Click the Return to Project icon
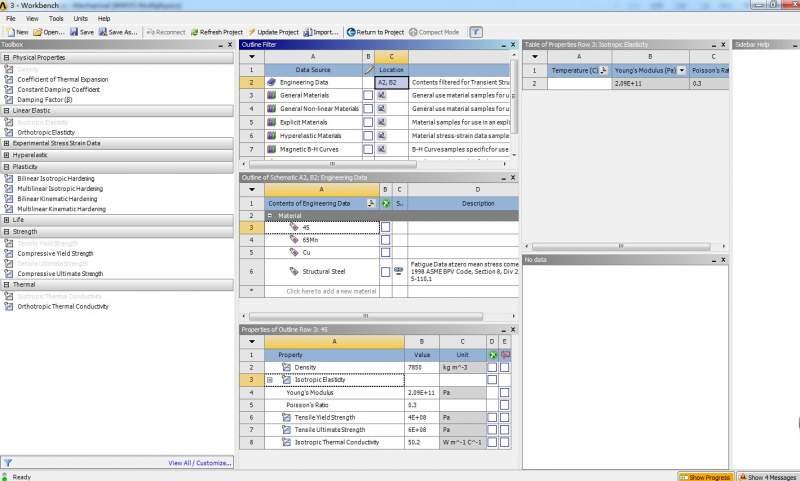 (351, 32)
